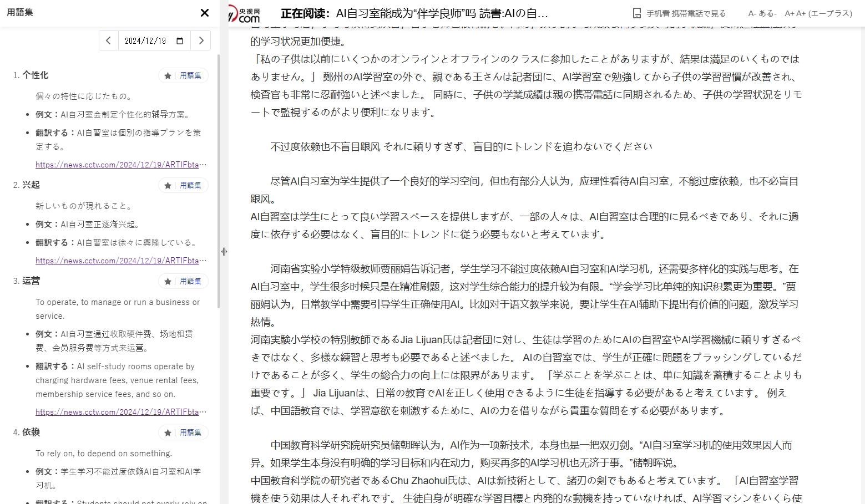Click 用語集 label in 运营 entry
This screenshot has width=865, height=504.
pyautogui.click(x=190, y=282)
